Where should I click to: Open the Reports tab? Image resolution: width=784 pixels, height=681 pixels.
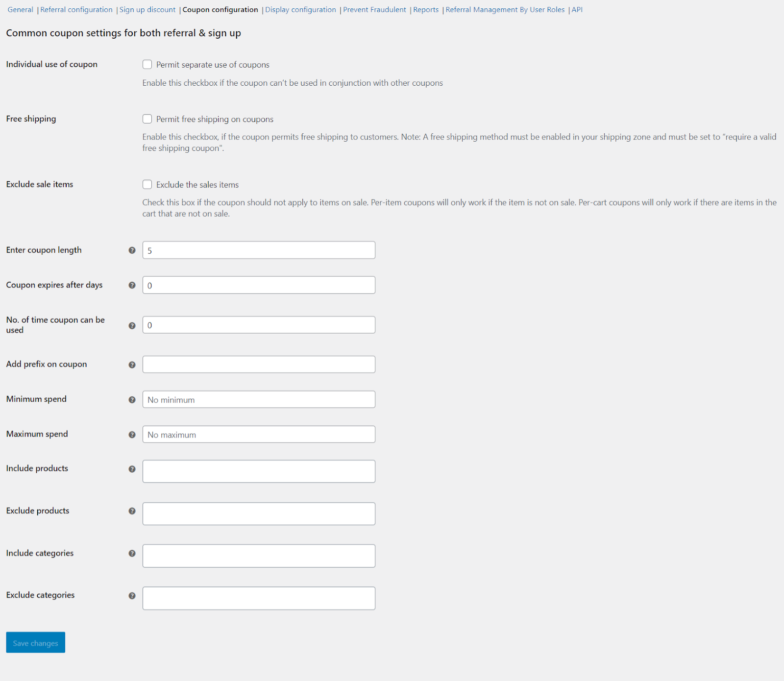(x=426, y=10)
